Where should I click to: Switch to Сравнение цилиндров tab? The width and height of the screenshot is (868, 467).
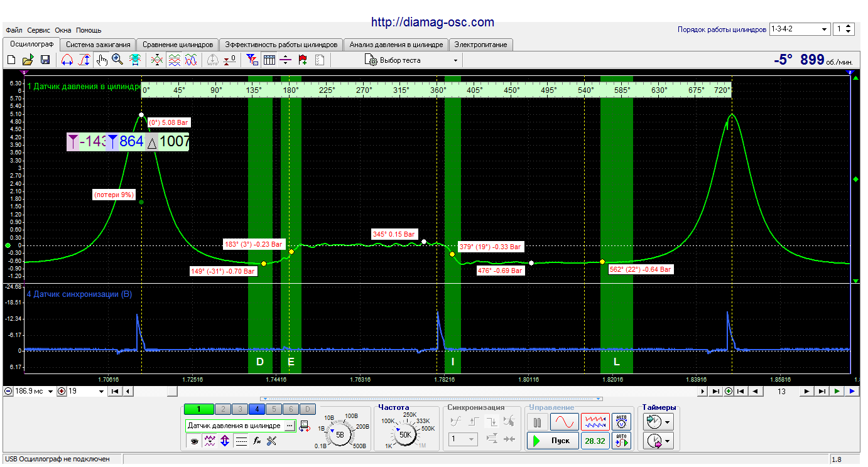[178, 45]
